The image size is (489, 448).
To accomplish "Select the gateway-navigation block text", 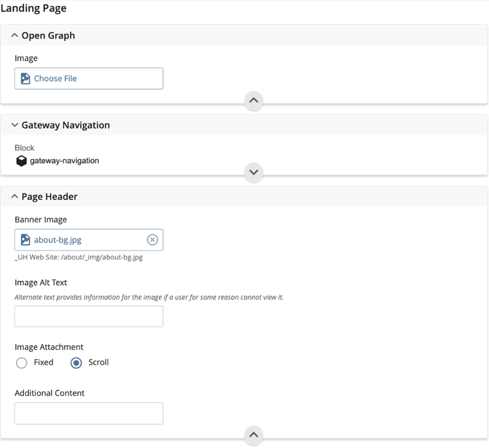I will (64, 161).
